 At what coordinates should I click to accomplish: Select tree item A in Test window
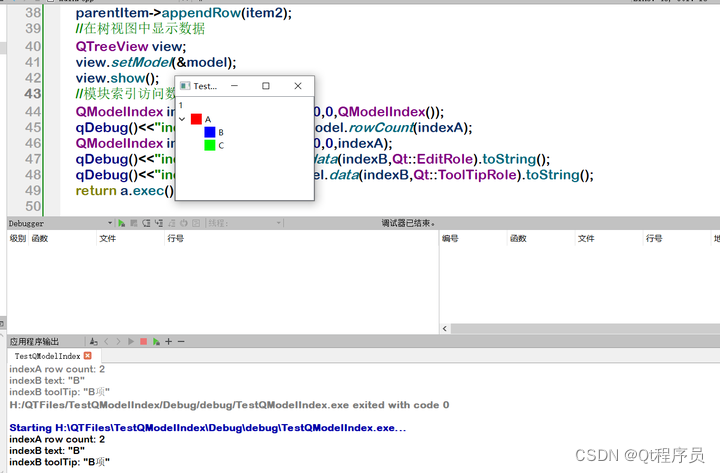(208, 119)
